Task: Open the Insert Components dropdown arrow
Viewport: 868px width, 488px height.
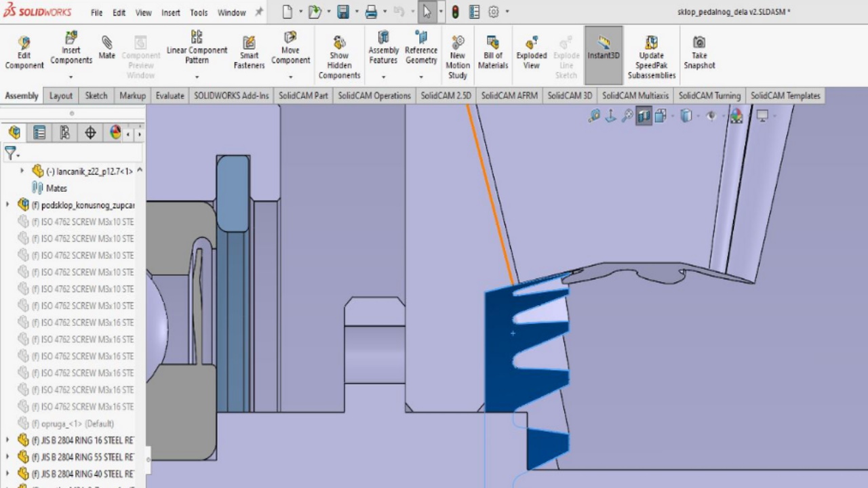Action: (71, 77)
